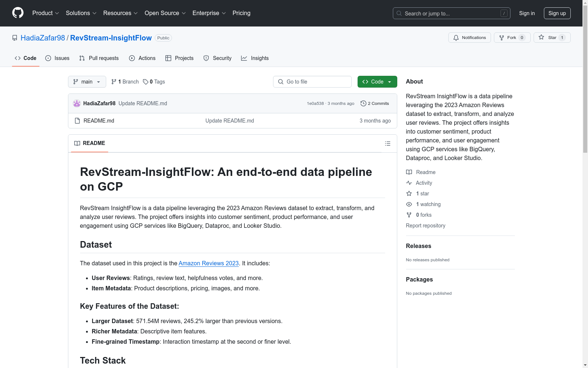Click the branch icon beside 1 Branch
Screen dimensions: 588x368
(x=114, y=82)
